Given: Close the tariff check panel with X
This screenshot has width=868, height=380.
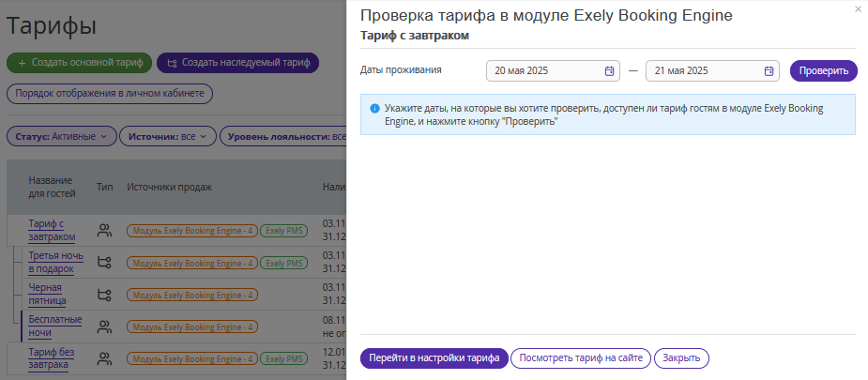Looking at the screenshot, I should point(858,8).
